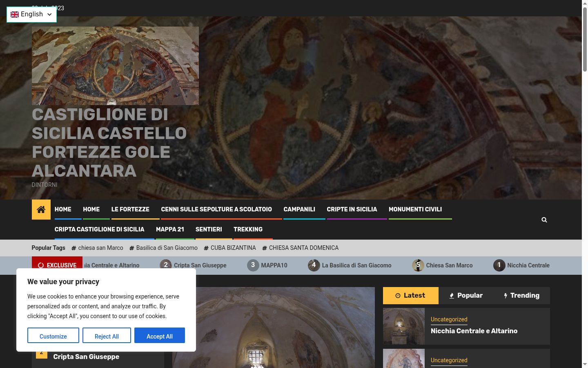Open MONUMENTI CIVILI menu item

click(x=415, y=209)
